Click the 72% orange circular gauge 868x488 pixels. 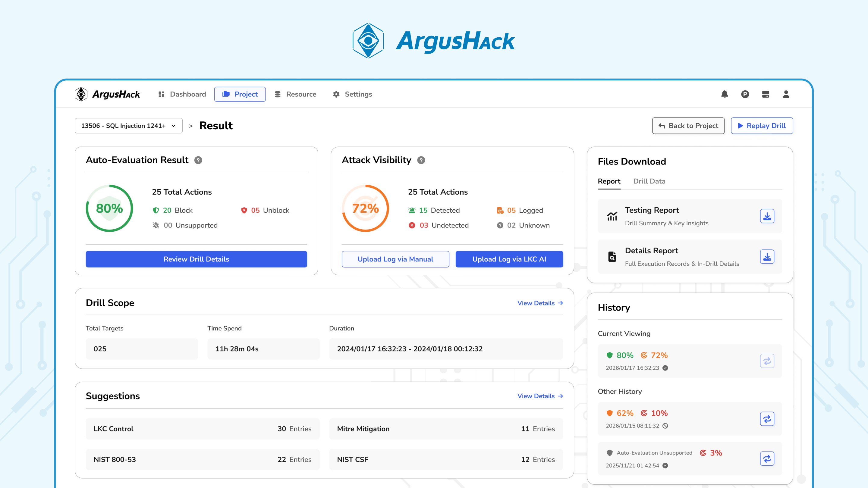point(366,208)
